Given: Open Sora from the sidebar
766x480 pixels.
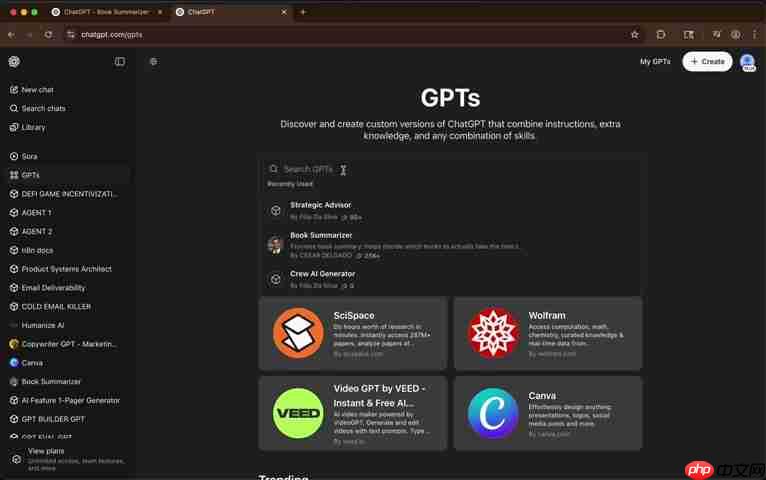Looking at the screenshot, I should click(x=23, y=156).
